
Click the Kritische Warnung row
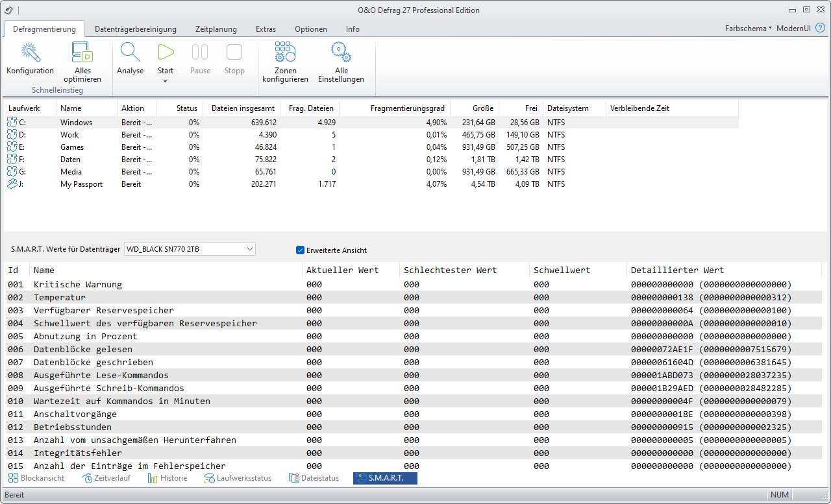[x=414, y=284]
